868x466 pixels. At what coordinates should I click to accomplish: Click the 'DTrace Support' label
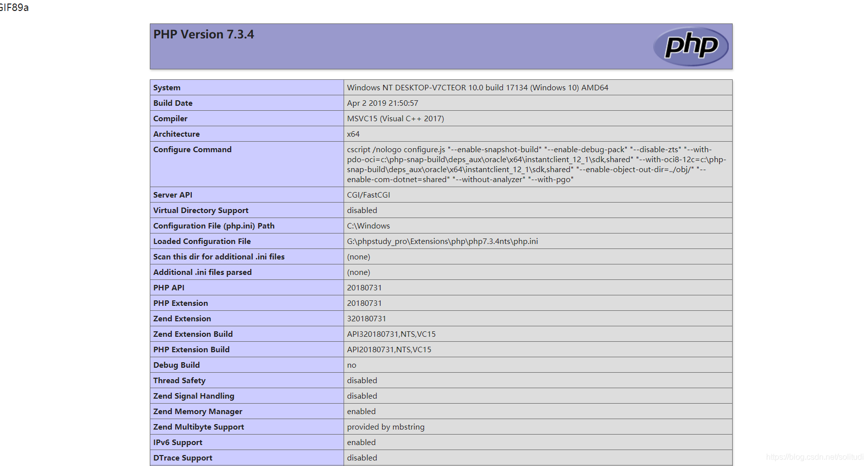(x=183, y=458)
